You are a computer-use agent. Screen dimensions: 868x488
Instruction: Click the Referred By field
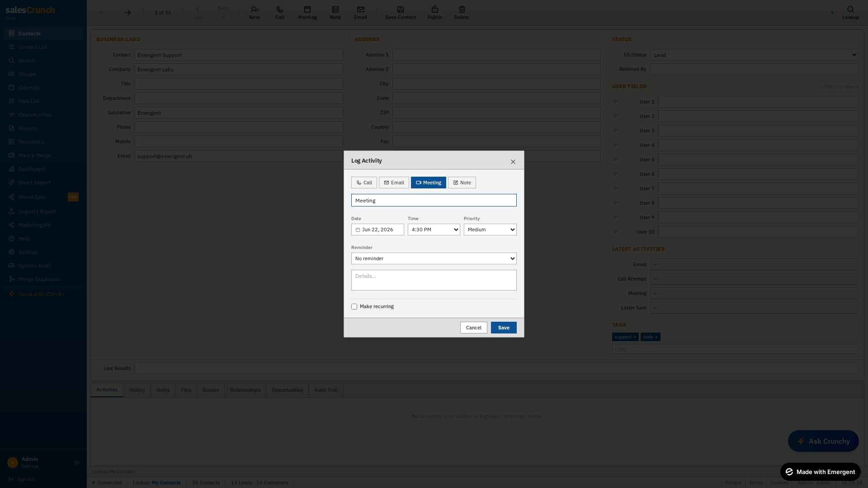tap(754, 69)
